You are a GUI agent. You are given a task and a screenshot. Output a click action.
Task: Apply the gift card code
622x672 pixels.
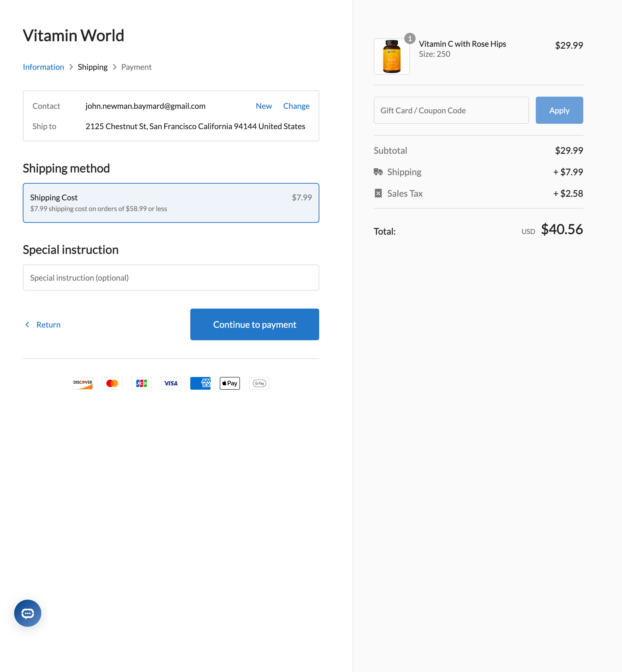click(559, 110)
